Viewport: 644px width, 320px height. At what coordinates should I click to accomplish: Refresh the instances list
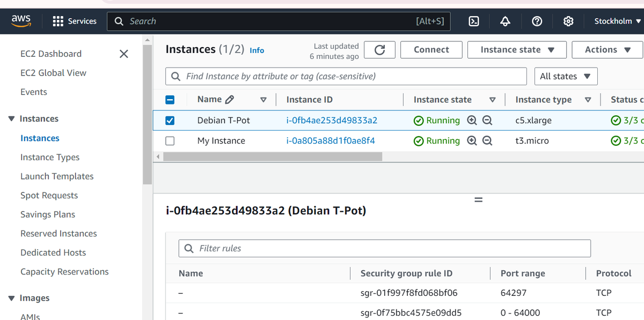coord(379,50)
